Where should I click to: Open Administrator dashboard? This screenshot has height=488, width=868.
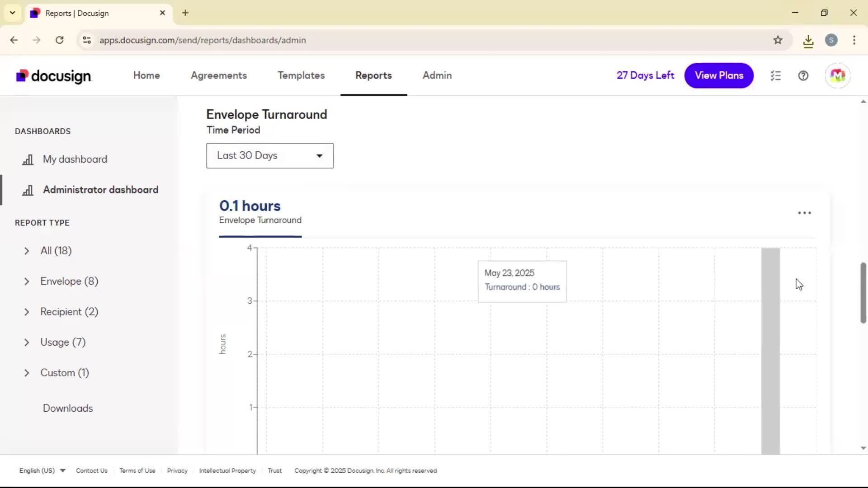pos(101,190)
